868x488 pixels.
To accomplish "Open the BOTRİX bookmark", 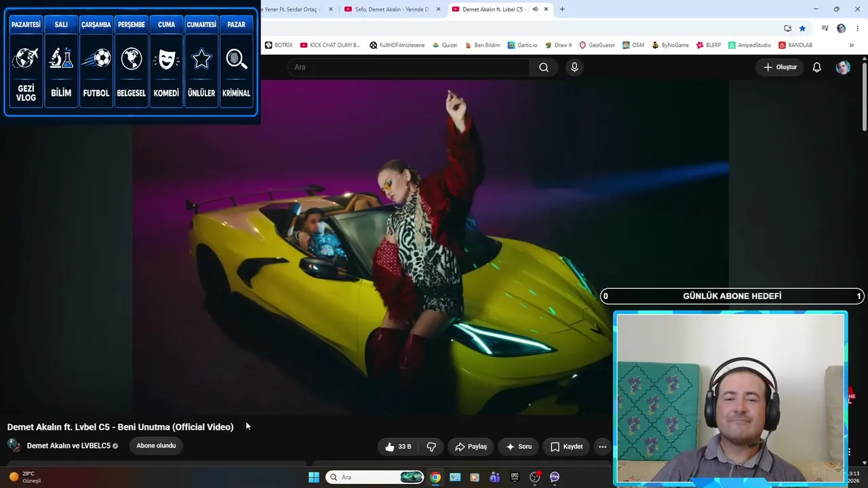I will [279, 45].
